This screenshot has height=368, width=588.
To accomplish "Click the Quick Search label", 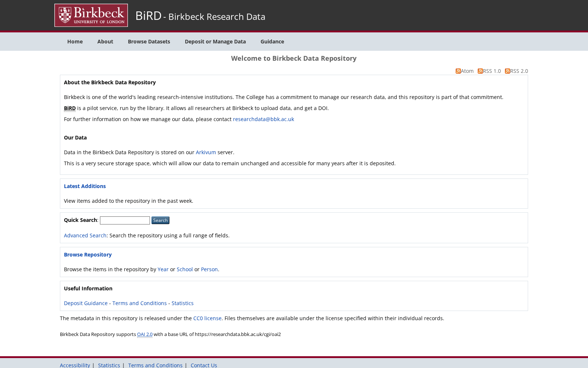I will coord(80,220).
